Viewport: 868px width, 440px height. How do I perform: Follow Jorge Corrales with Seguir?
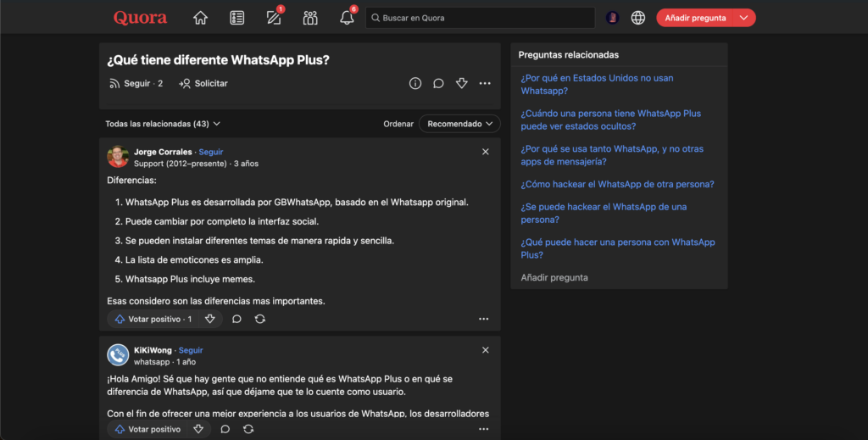211,152
